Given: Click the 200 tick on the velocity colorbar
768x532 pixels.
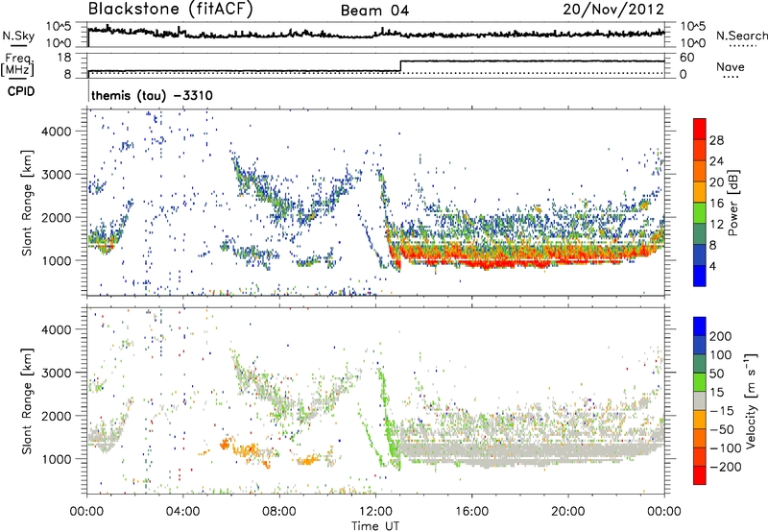Looking at the screenshot, I should click(x=720, y=336).
